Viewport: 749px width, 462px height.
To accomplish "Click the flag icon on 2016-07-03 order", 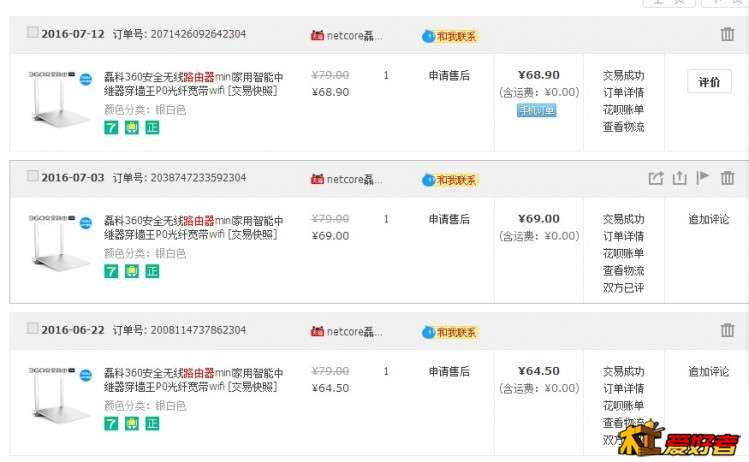I will pyautogui.click(x=703, y=178).
